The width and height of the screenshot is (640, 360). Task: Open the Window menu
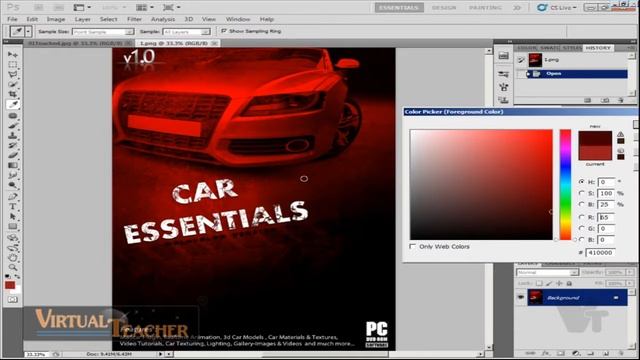pos(238,19)
